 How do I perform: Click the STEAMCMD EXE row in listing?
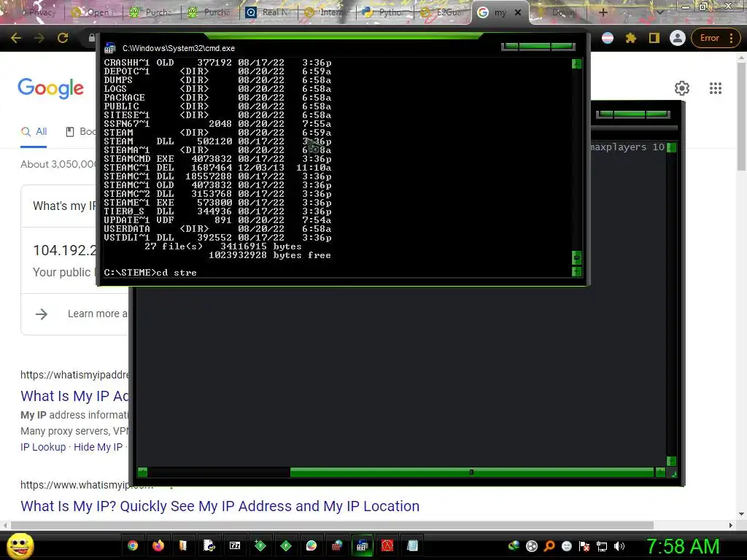[x=217, y=159]
